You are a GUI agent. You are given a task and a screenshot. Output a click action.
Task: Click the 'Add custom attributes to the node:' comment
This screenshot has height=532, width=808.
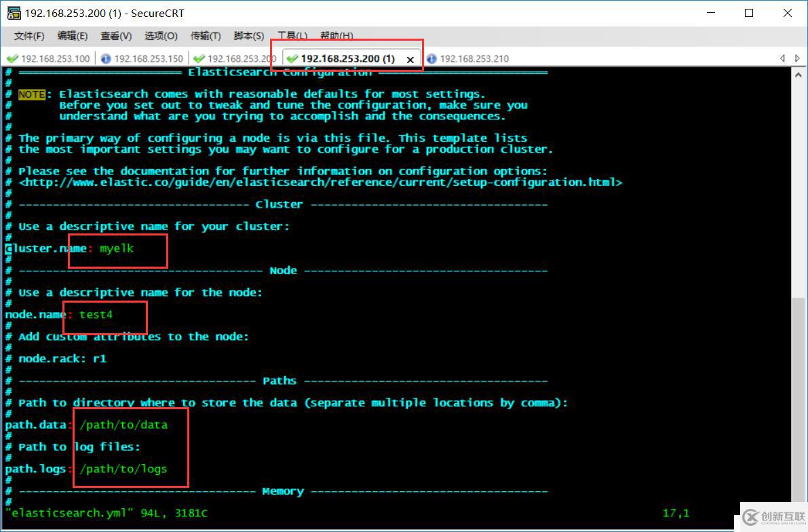coord(134,337)
